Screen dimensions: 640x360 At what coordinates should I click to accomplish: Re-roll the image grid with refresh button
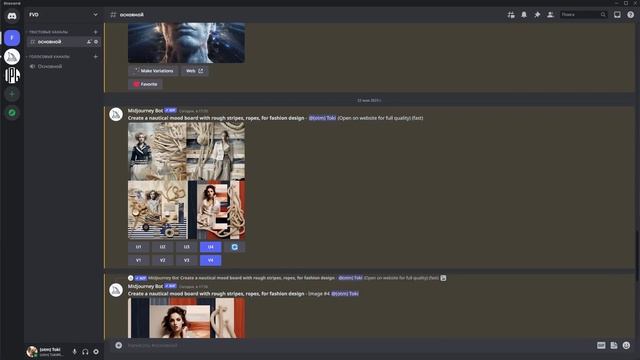pyautogui.click(x=234, y=247)
